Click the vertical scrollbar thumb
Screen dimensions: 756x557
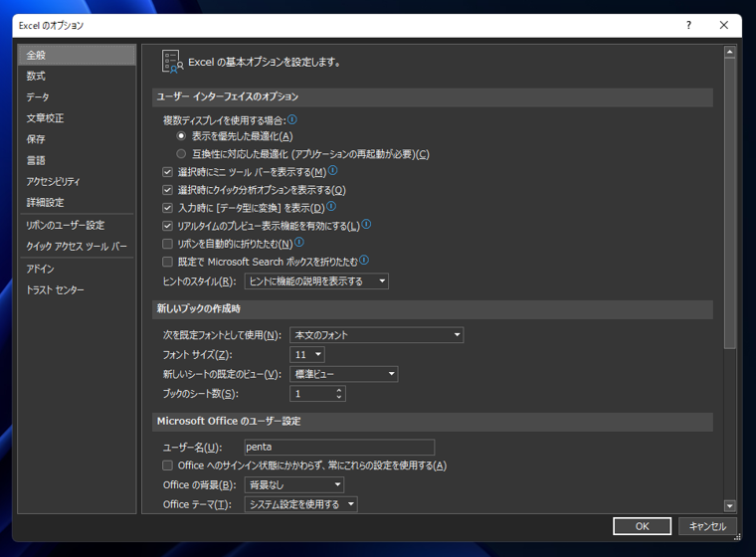(x=730, y=203)
